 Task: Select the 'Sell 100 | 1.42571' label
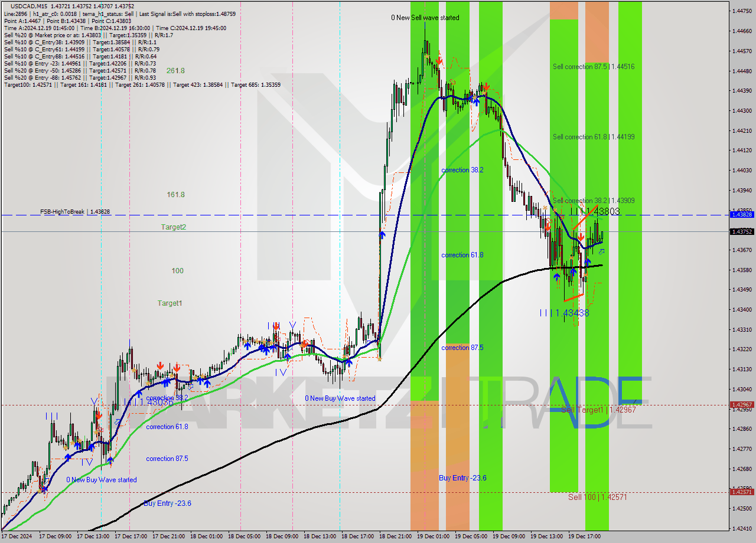click(x=597, y=497)
